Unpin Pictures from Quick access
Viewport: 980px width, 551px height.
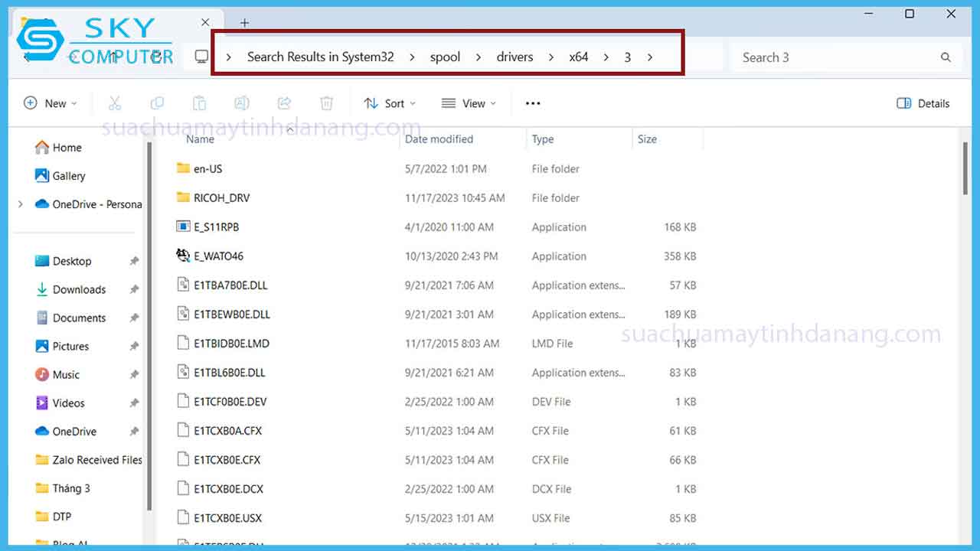(x=134, y=346)
